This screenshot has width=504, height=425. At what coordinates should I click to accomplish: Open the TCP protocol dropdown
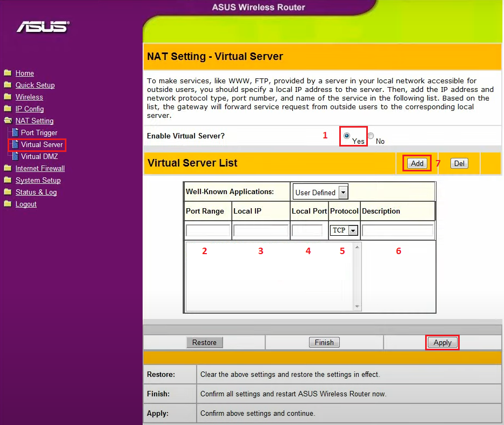(353, 230)
